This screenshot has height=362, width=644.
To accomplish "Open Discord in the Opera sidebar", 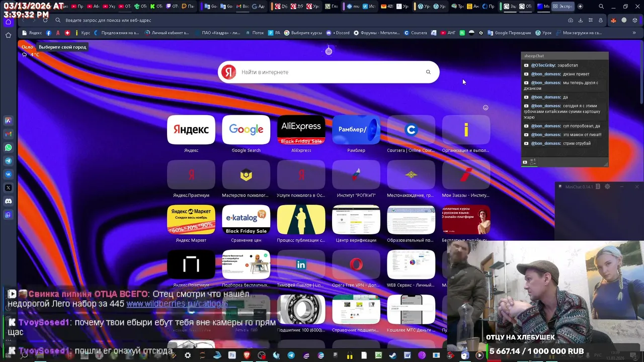I will point(8,201).
